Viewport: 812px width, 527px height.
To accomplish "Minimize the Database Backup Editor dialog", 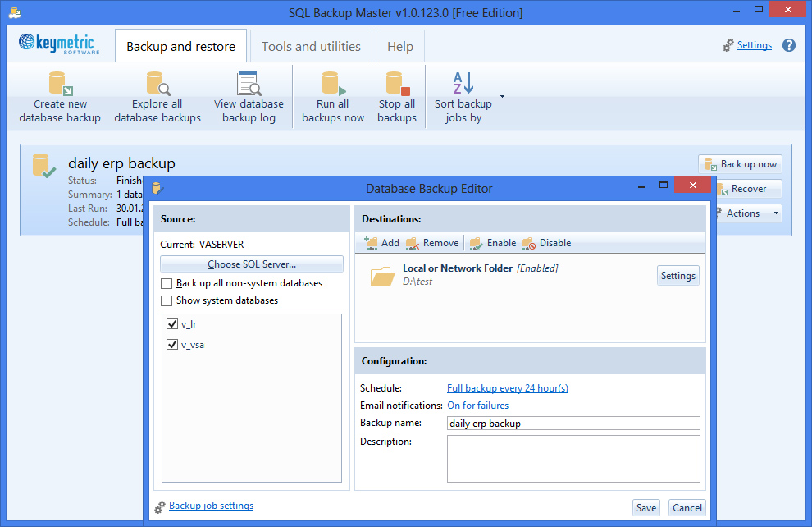I will [641, 186].
